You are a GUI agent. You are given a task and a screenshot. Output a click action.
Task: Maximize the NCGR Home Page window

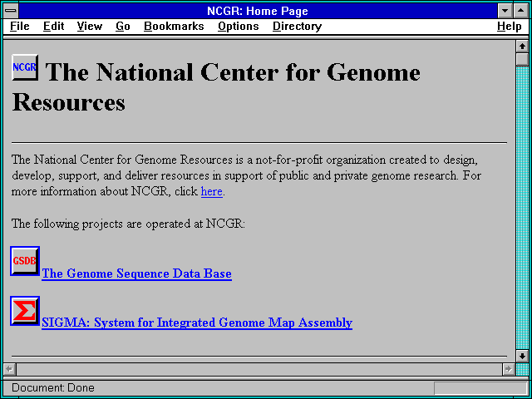[521, 11]
